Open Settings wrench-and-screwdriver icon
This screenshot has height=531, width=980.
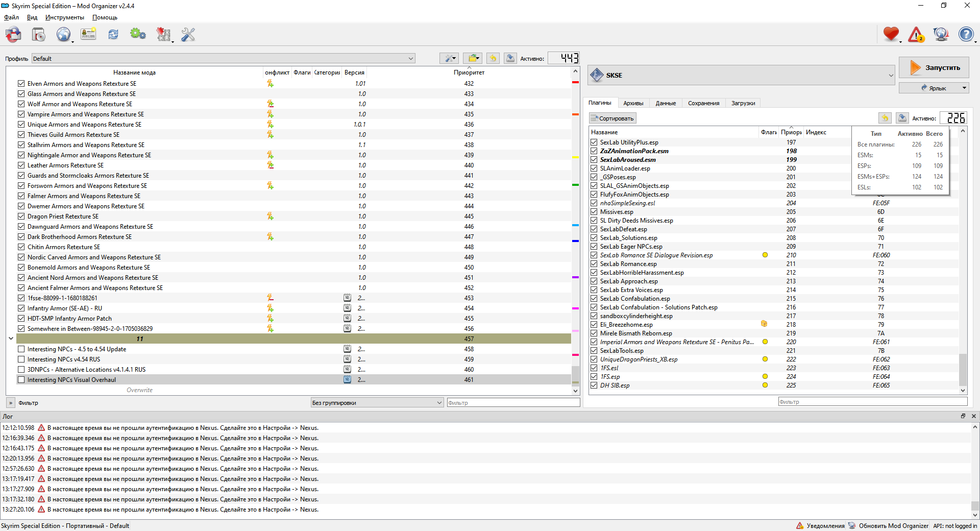pyautogui.click(x=188, y=35)
